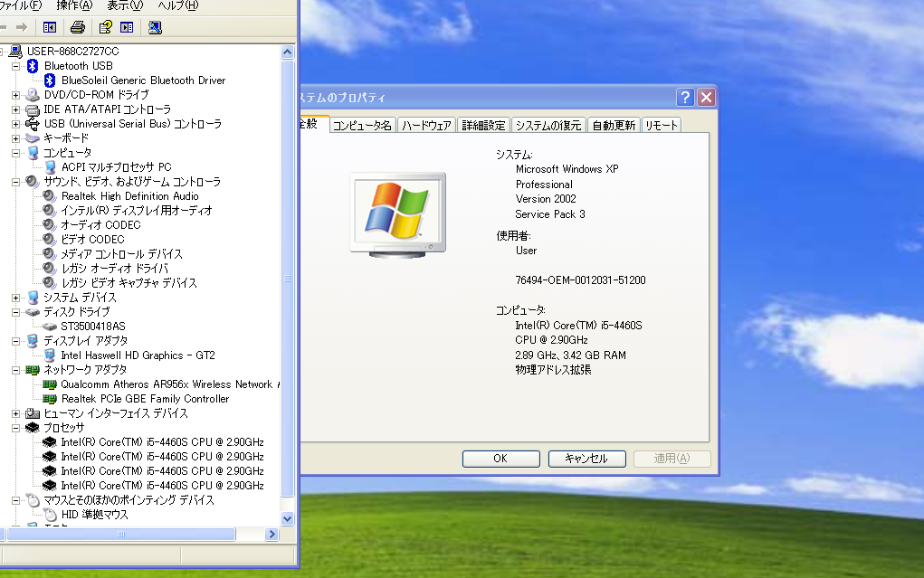
Task: Click the USER-868C2727CC computer root icon
Action: click(x=15, y=52)
